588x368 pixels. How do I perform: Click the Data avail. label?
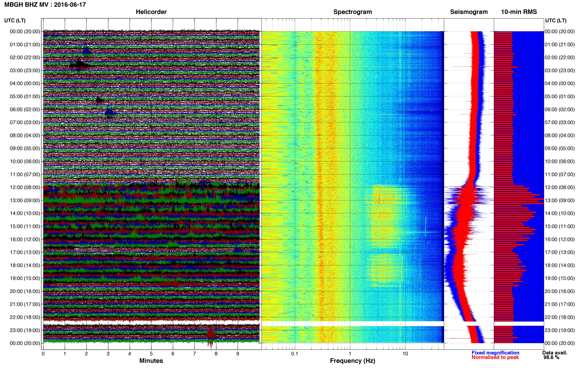tap(555, 353)
